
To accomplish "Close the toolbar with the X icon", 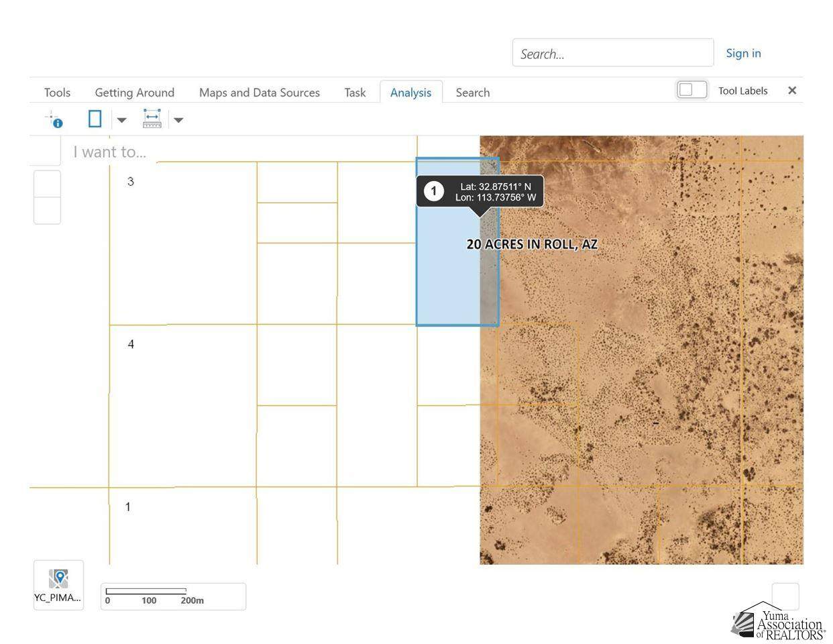I will tap(791, 91).
